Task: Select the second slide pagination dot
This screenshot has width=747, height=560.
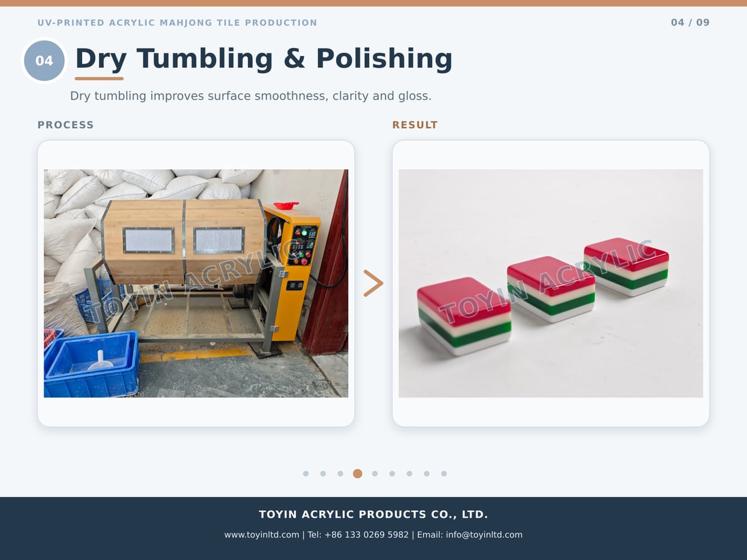Action: point(323,474)
